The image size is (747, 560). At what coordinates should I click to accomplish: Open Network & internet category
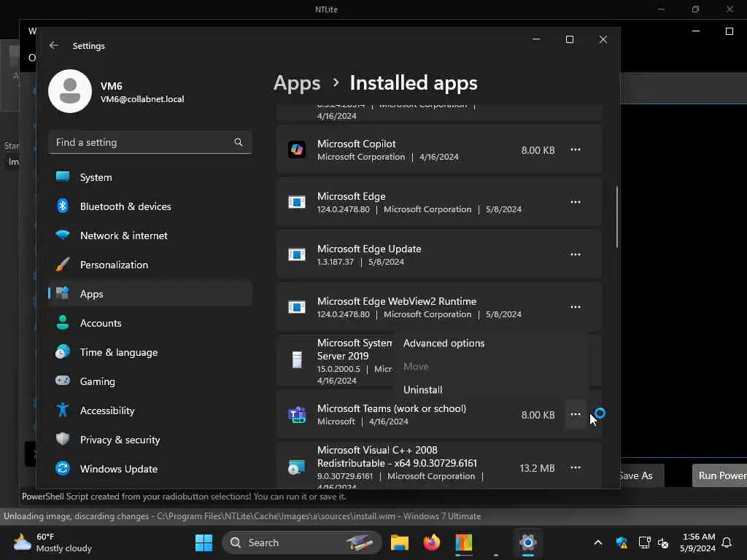[150, 236]
